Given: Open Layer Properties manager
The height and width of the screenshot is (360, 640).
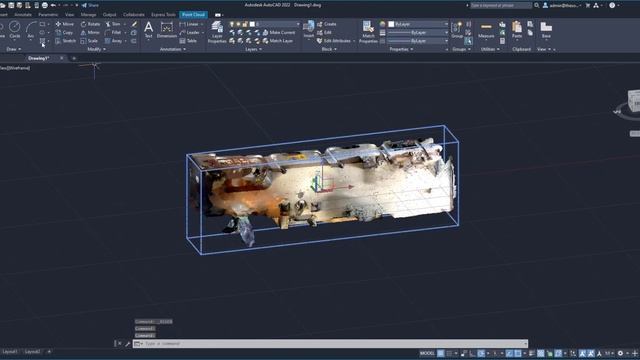Looking at the screenshot, I should (x=217, y=32).
